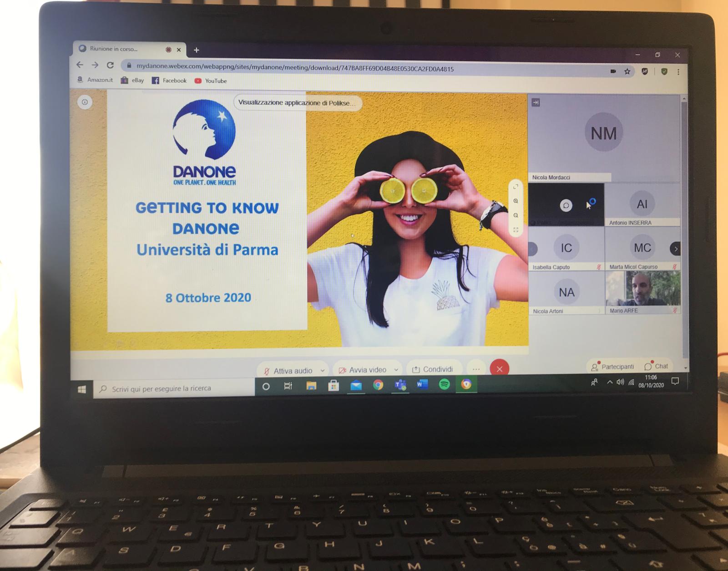The image size is (728, 571).
Task: Open Microsoft Store from taskbar
Action: tap(334, 386)
